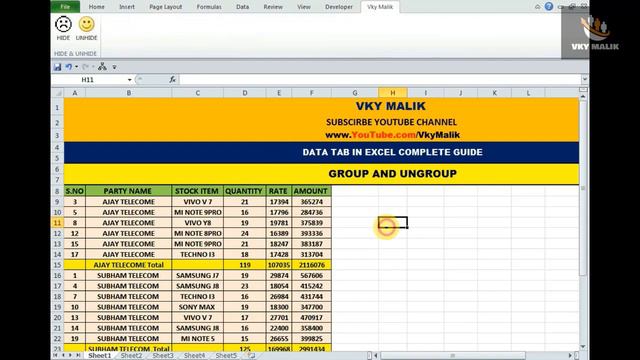Open Excel Help question mark icon

[x=549, y=6]
